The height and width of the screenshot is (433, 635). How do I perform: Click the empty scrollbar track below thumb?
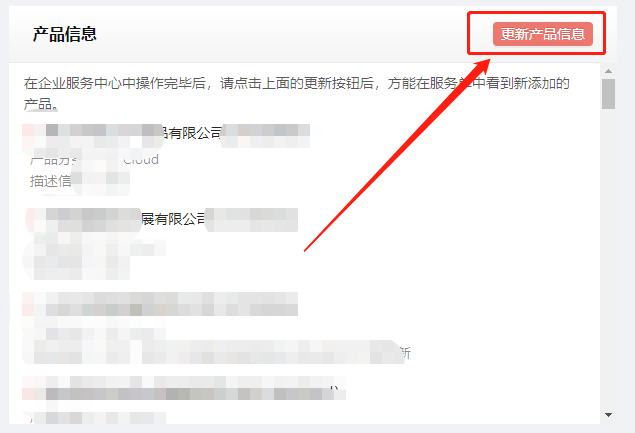pos(608,259)
